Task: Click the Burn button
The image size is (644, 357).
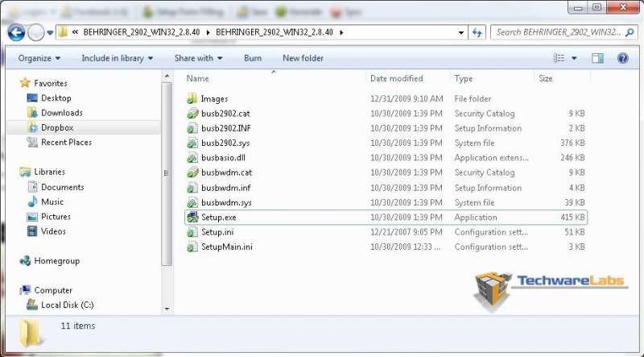Action: coord(253,58)
